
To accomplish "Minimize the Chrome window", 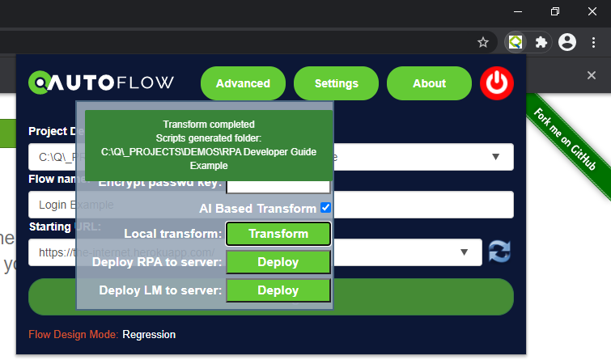I will (x=518, y=11).
